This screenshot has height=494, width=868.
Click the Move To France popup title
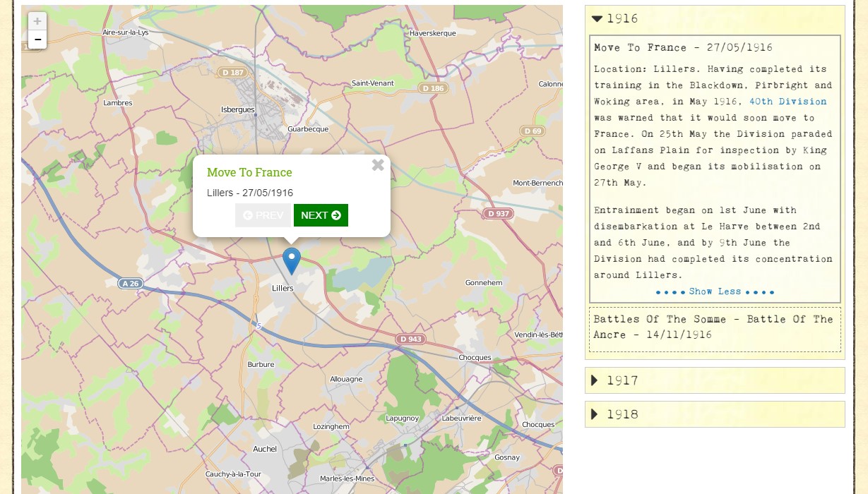coord(249,172)
